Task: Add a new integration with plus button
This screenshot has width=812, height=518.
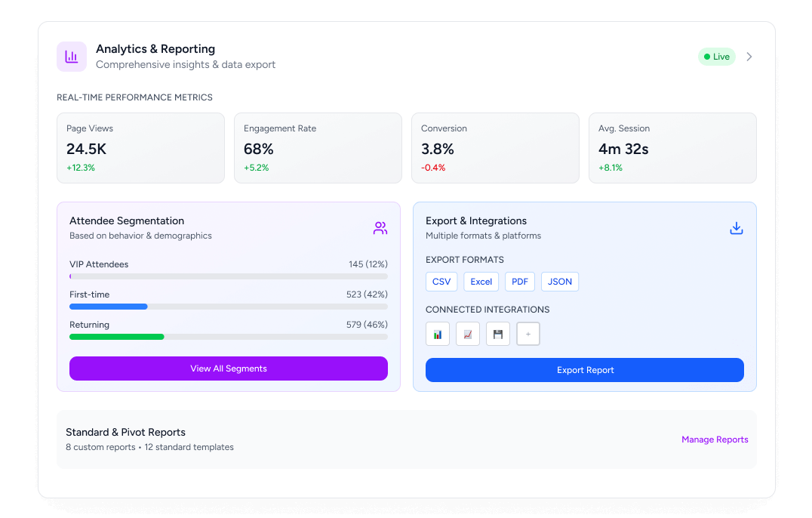Action: (528, 334)
